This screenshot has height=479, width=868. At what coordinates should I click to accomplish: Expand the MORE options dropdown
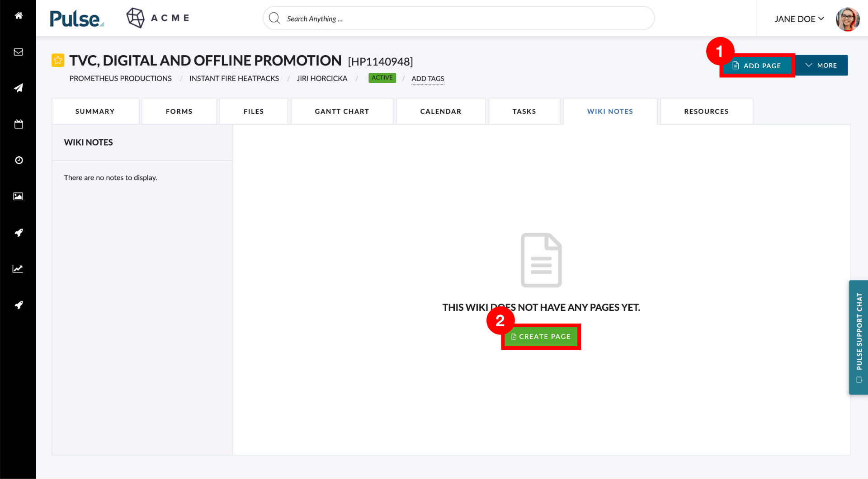821,65
